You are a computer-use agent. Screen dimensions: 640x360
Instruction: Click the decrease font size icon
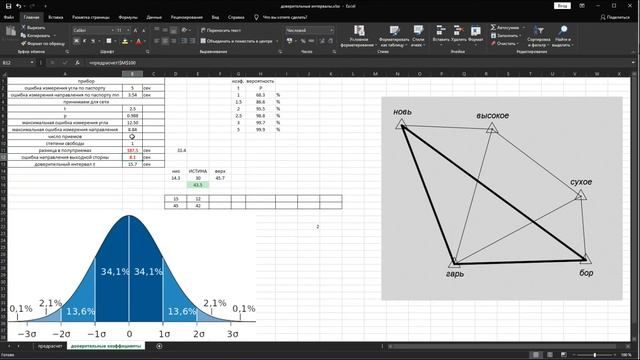point(143,31)
